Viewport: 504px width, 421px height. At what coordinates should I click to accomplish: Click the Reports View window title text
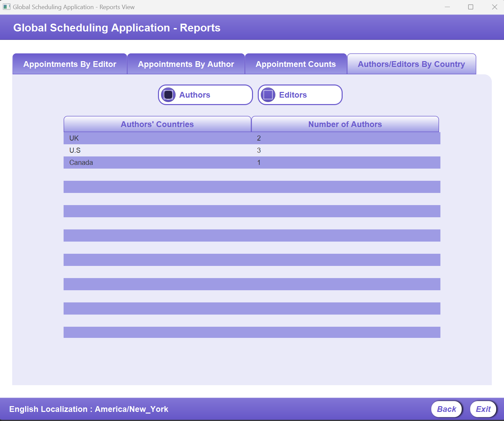73,6
